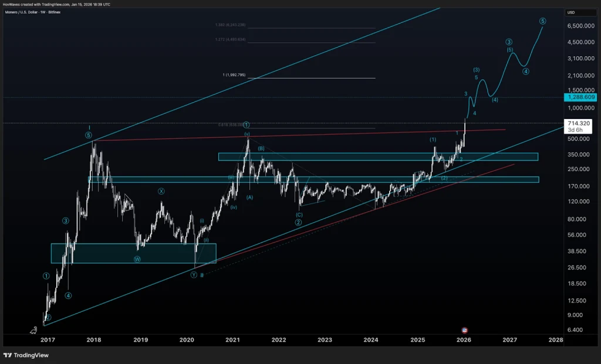
Task: Select the circled Y wave label
Action: point(194,275)
